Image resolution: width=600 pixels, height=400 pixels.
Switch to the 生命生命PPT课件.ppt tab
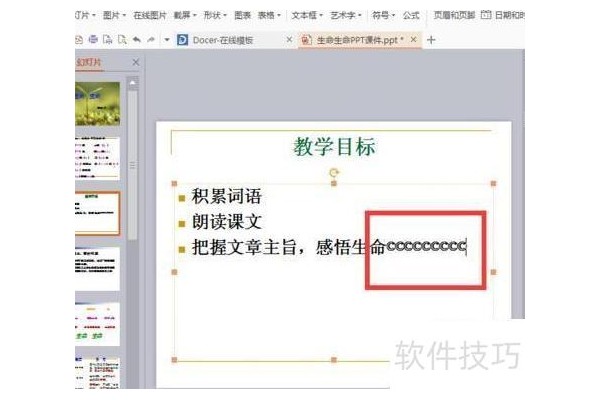[x=360, y=40]
